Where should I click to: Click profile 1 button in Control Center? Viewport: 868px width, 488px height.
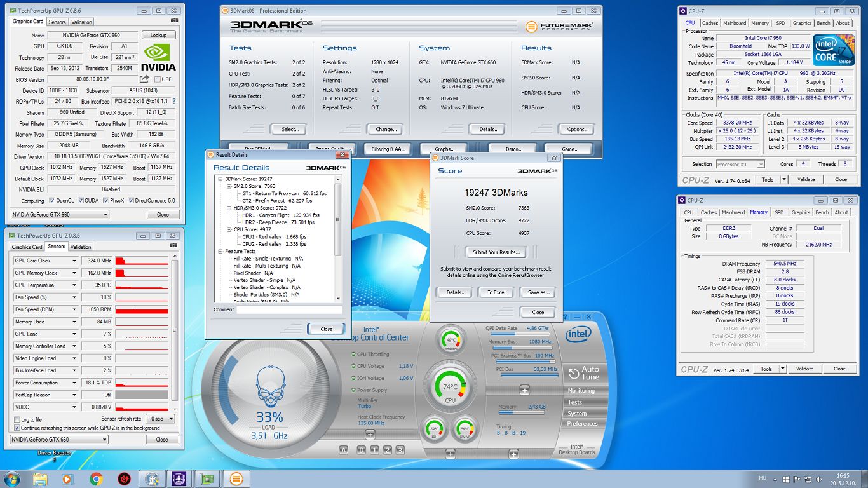[x=374, y=450]
